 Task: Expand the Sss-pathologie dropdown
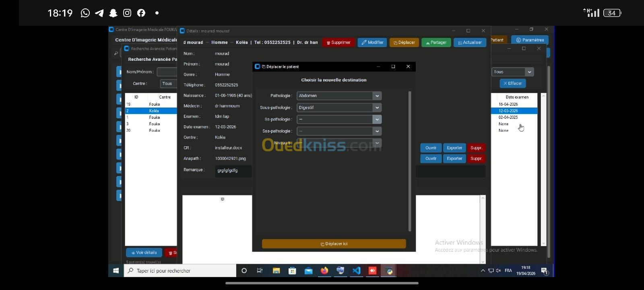(x=339, y=131)
